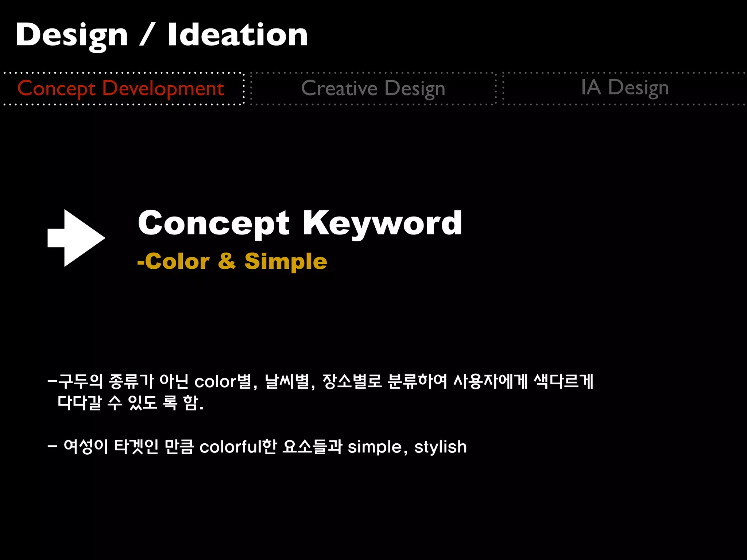
Task: Click the white right-pointing arrow icon
Action: (76, 238)
